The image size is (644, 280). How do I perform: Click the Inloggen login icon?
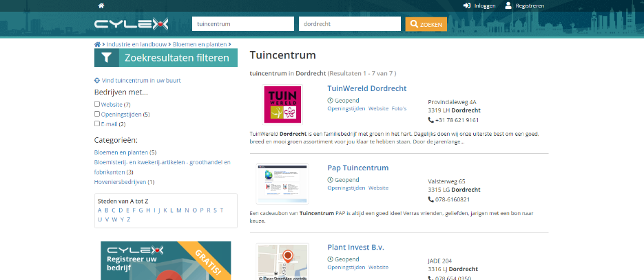pyautogui.click(x=467, y=6)
